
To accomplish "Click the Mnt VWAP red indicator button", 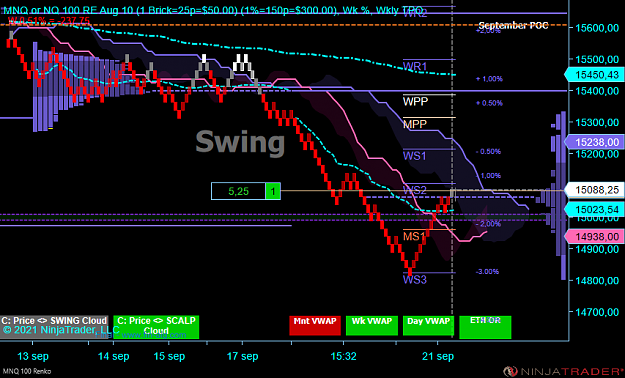I will 315,325.
